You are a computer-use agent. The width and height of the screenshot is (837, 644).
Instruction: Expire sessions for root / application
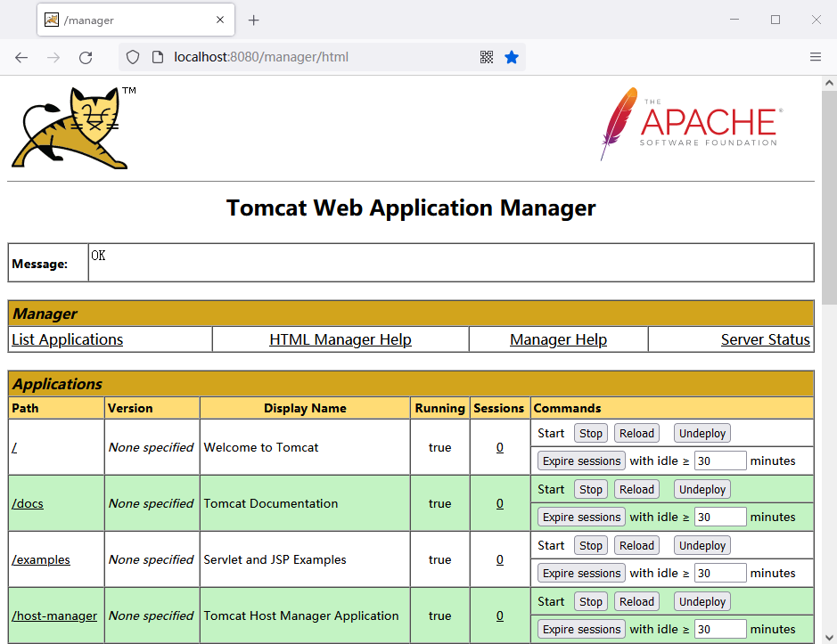click(x=581, y=461)
